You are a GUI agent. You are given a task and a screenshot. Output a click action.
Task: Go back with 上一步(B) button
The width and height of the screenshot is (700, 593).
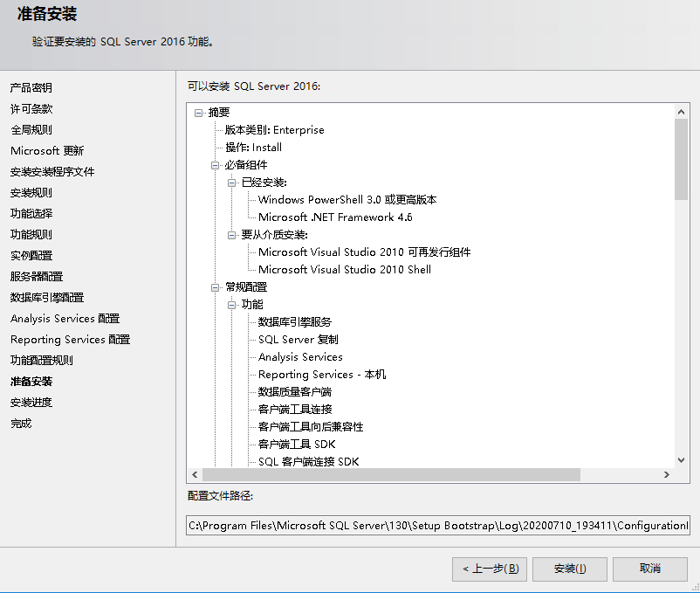pyautogui.click(x=490, y=569)
